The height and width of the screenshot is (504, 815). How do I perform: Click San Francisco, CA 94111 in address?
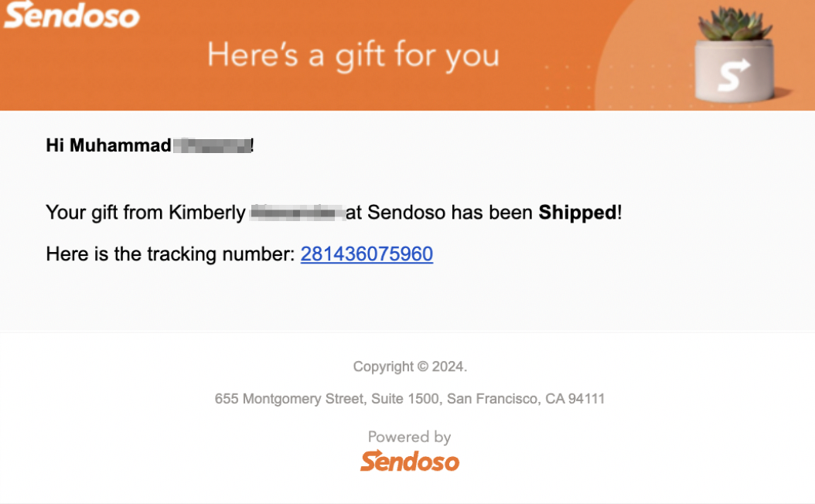(x=526, y=399)
